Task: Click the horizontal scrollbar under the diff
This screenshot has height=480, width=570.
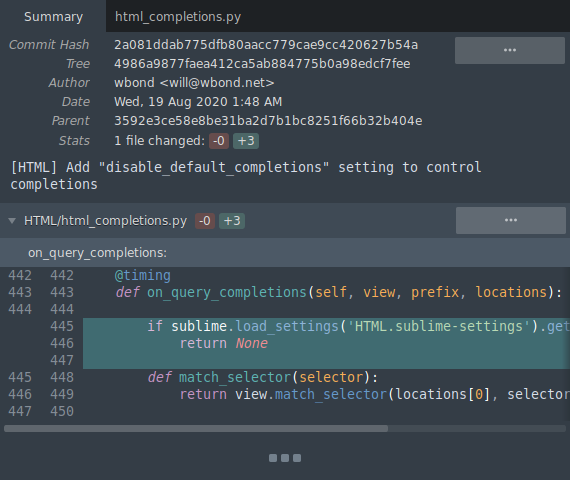Action: pyautogui.click(x=196, y=429)
